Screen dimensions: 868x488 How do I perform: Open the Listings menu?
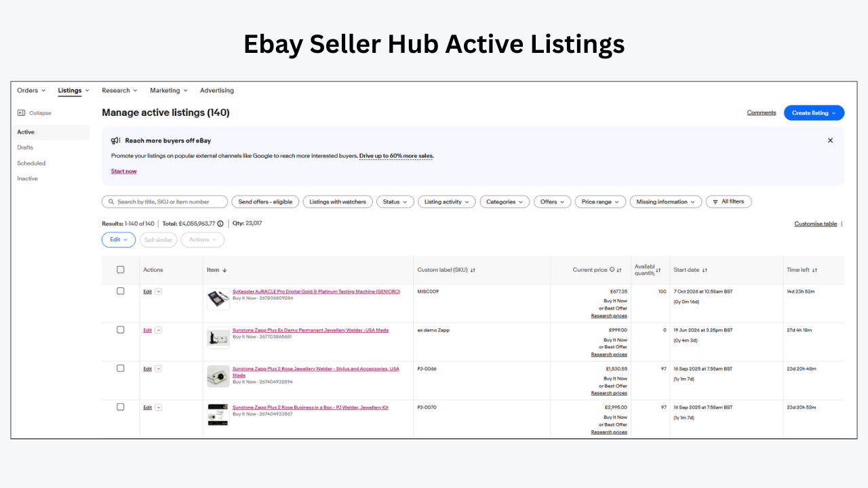pyautogui.click(x=73, y=90)
